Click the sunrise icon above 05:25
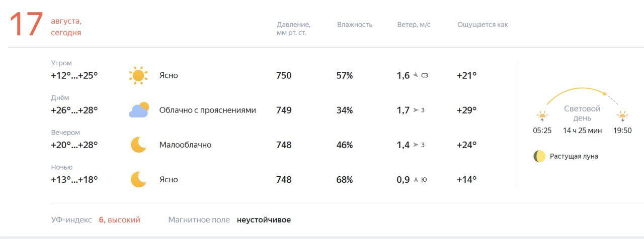 (542, 116)
